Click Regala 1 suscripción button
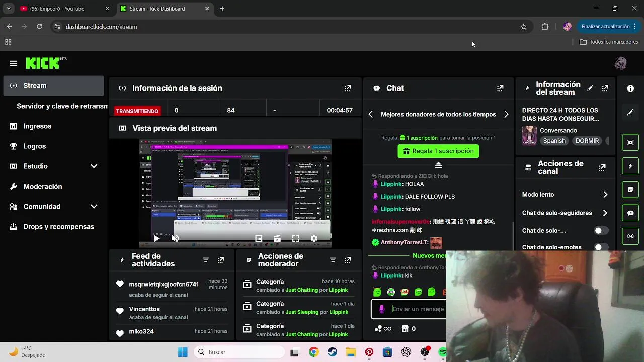The height and width of the screenshot is (362, 644). pyautogui.click(x=438, y=151)
